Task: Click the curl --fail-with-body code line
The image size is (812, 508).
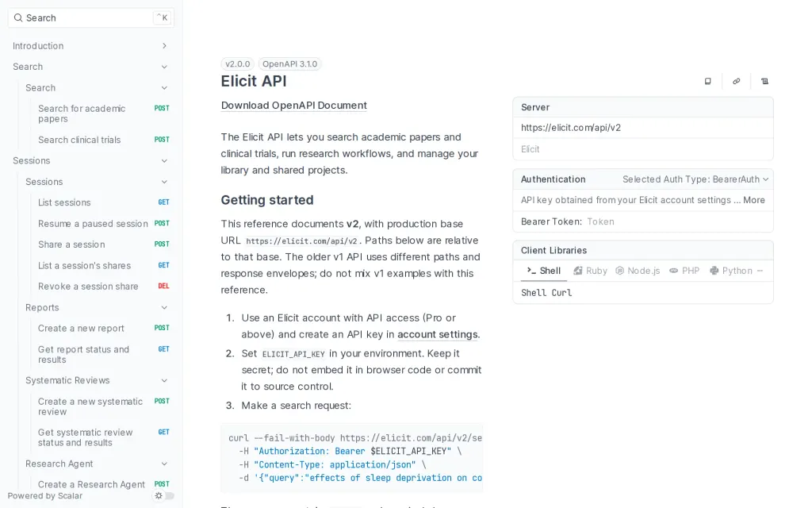Action: coord(354,438)
